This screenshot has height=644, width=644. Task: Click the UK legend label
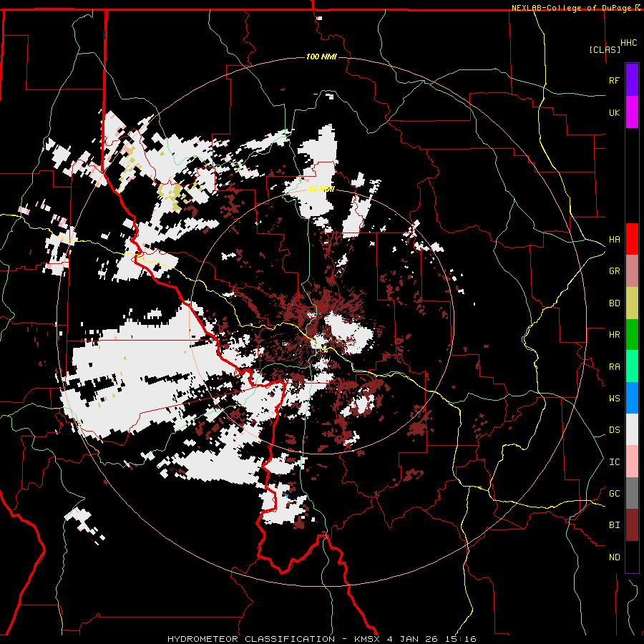coord(614,112)
